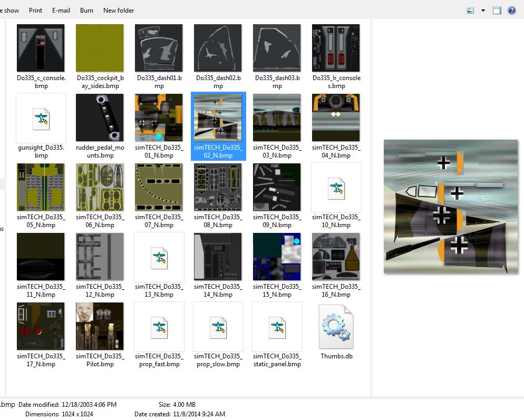This screenshot has width=524, height=420.
Task: Select the simTECH_Do335_13_N.bmp file icon
Action: tap(159, 257)
